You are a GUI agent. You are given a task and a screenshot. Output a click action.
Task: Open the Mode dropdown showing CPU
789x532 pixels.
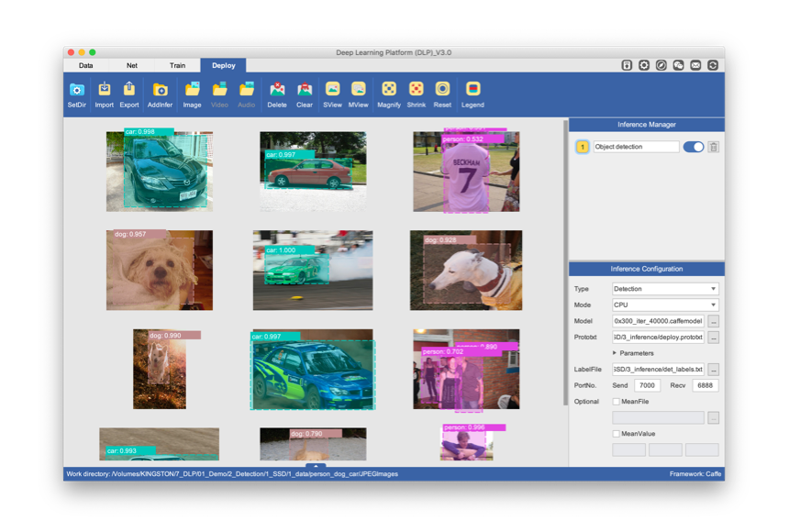tap(665, 305)
